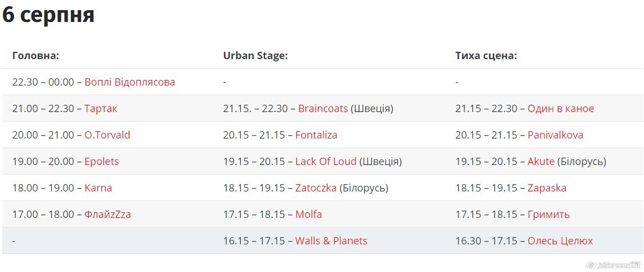This screenshot has height=272, width=644.
Task: Open the Molfa link
Action: pyautogui.click(x=308, y=215)
